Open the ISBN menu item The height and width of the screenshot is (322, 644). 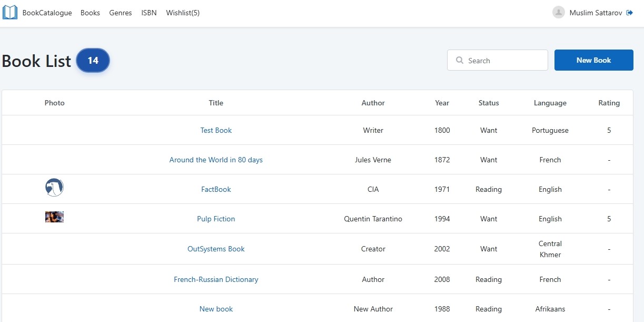point(149,13)
